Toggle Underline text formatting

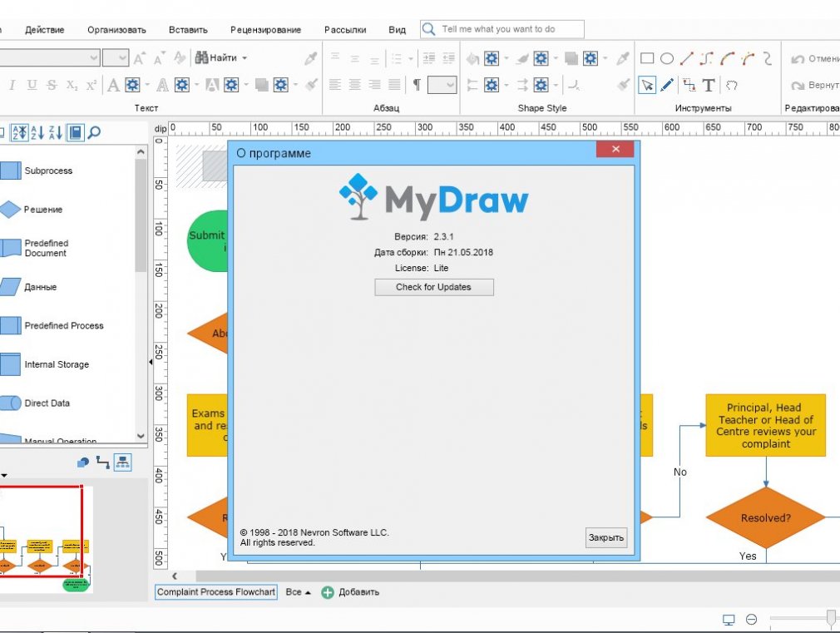pos(32,85)
